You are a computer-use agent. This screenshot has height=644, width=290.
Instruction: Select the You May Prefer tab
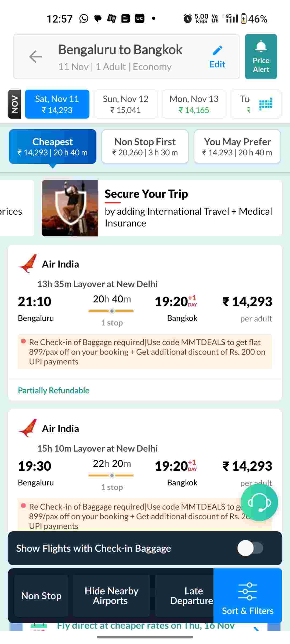(237, 147)
